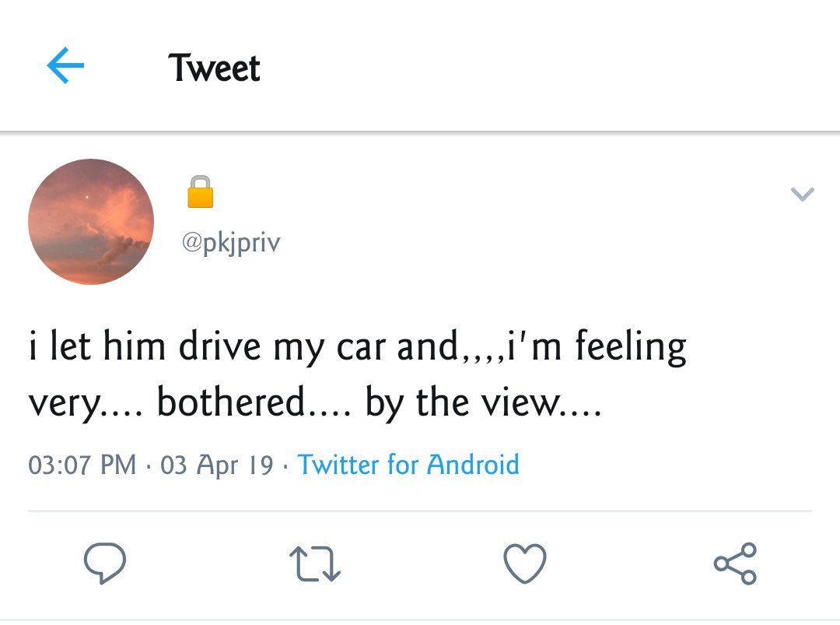Image resolution: width=840 pixels, height=625 pixels.
Task: Click the word feeling in the tweet
Action: pos(631,347)
